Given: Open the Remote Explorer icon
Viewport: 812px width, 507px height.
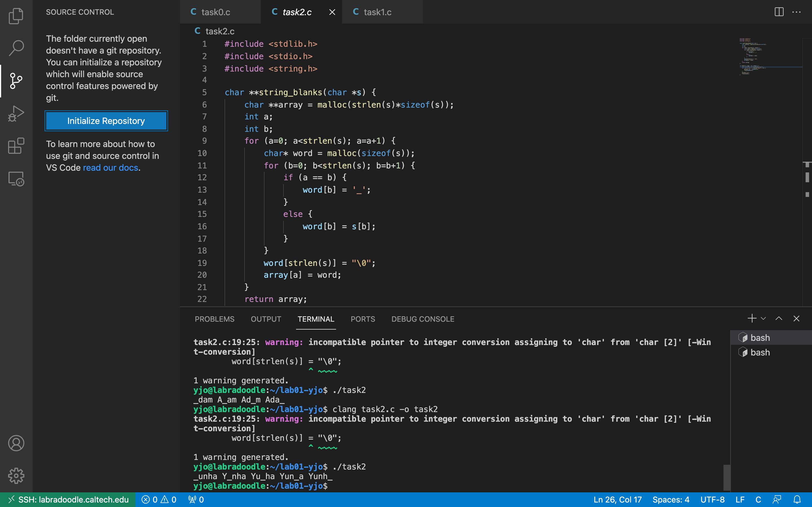Looking at the screenshot, I should tap(16, 179).
